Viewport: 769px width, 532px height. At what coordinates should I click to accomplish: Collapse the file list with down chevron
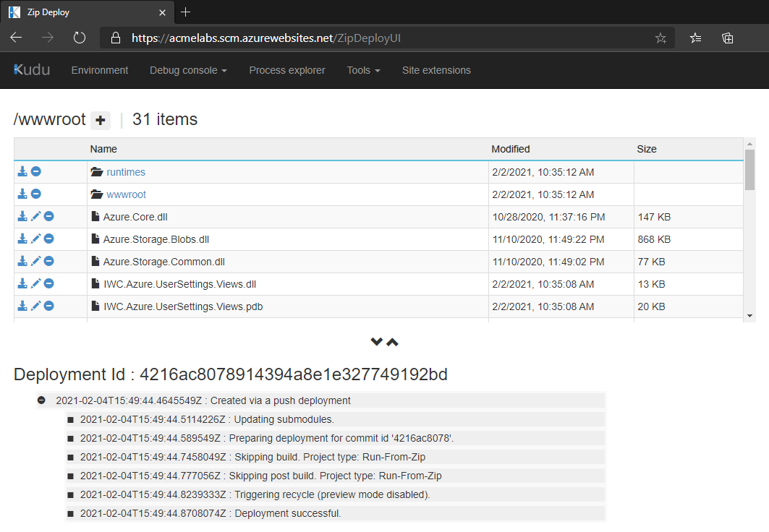(377, 341)
